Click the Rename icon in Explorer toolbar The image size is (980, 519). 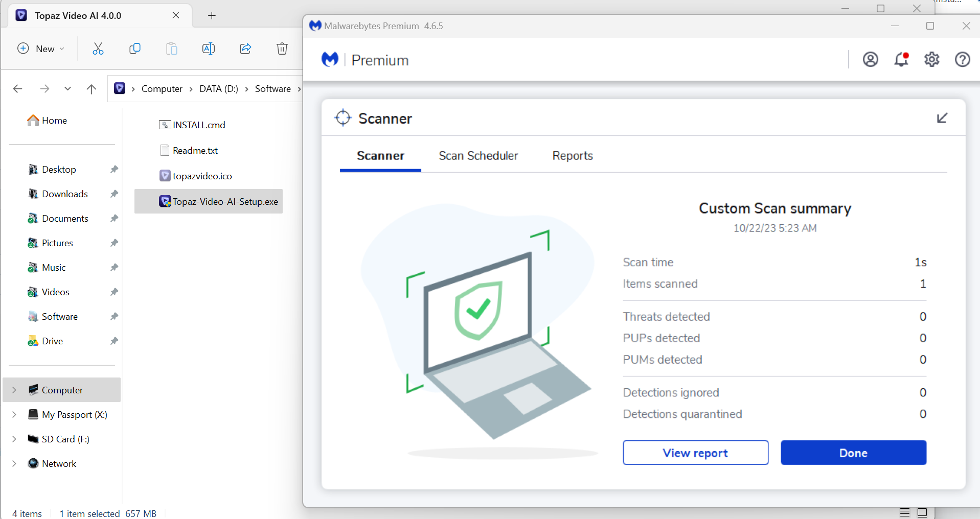[209, 49]
